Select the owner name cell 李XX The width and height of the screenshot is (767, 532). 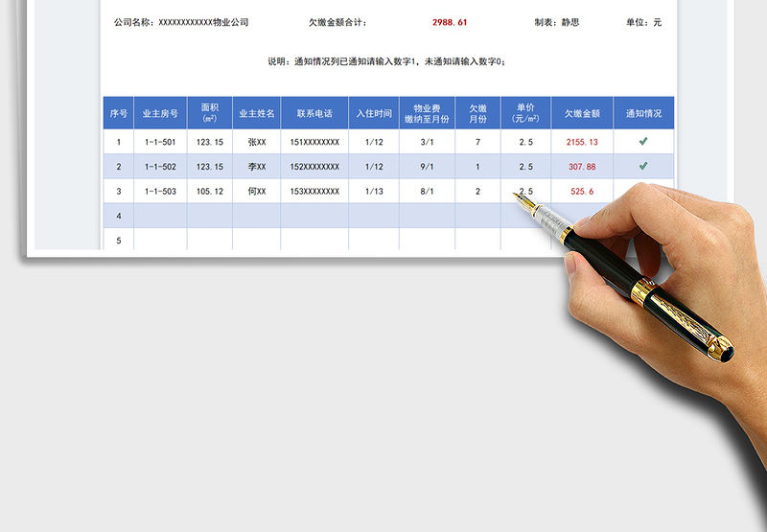tap(256, 167)
